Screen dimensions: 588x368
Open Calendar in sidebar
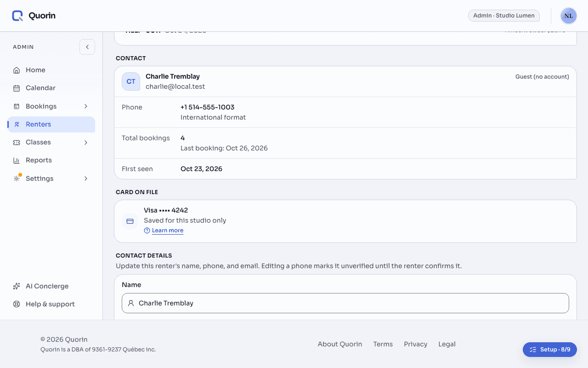pyautogui.click(x=51, y=88)
